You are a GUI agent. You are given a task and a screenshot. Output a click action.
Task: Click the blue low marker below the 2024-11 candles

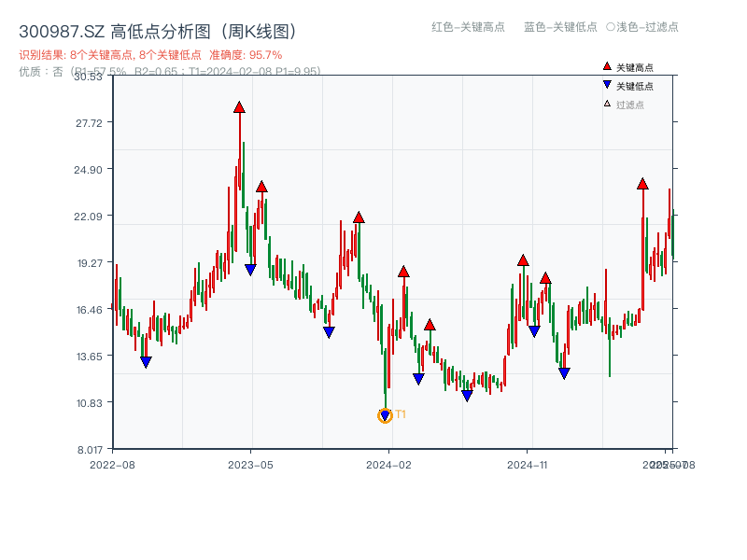tap(533, 328)
